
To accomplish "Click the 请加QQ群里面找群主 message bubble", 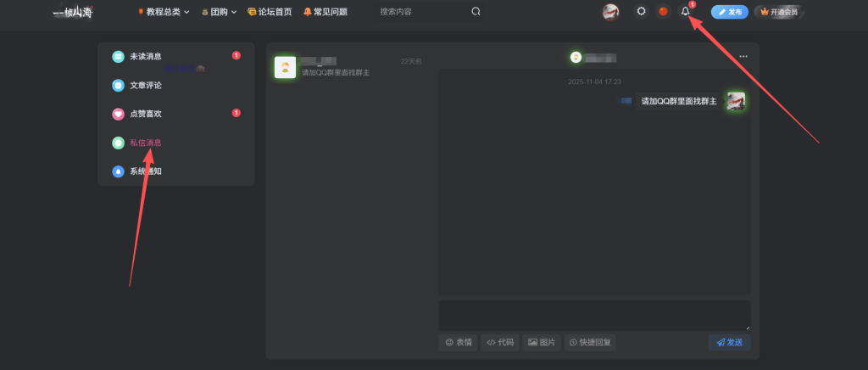I will (679, 101).
